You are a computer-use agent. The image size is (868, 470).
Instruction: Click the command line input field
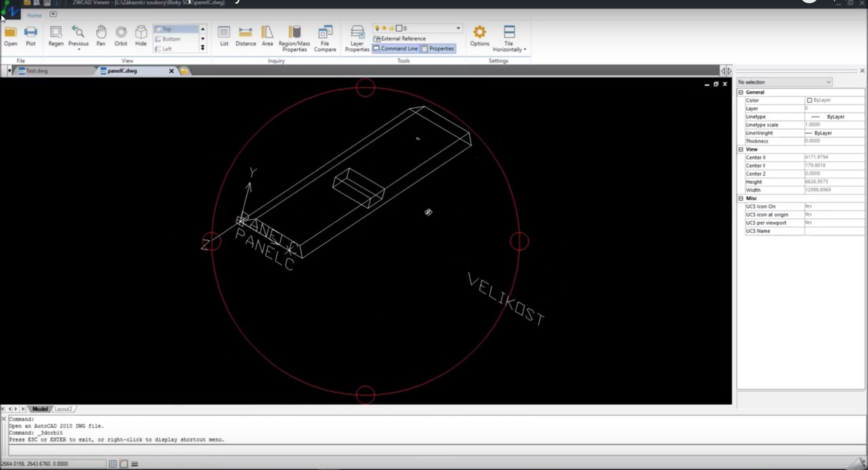pos(434,450)
